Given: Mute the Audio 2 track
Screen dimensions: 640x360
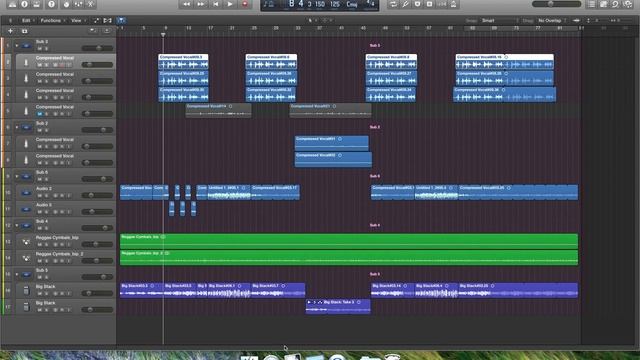Looking at the screenshot, I should click(x=40, y=196).
